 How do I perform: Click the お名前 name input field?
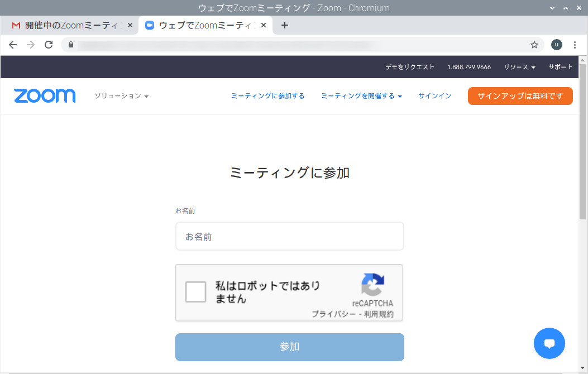pyautogui.click(x=289, y=236)
